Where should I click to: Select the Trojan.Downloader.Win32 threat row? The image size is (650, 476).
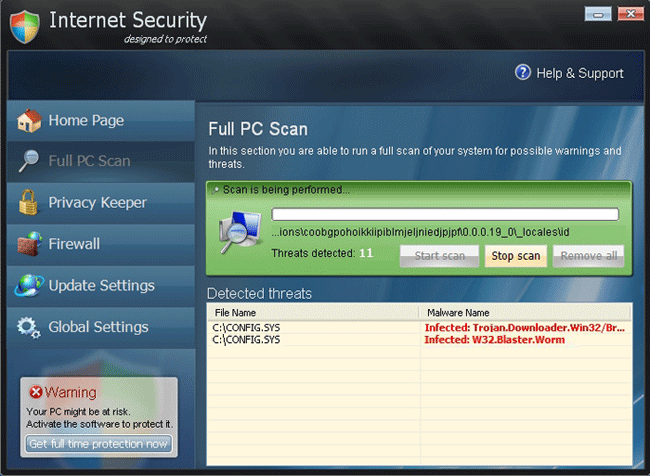coord(419,327)
